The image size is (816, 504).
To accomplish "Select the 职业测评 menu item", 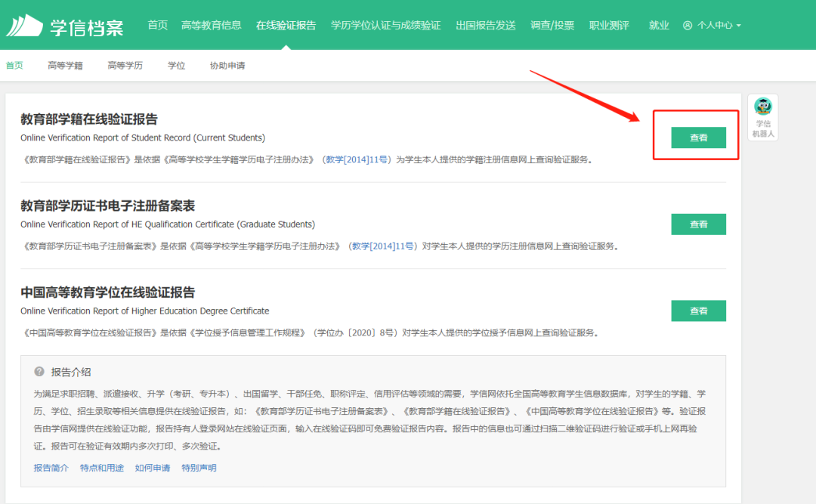I will (x=609, y=25).
